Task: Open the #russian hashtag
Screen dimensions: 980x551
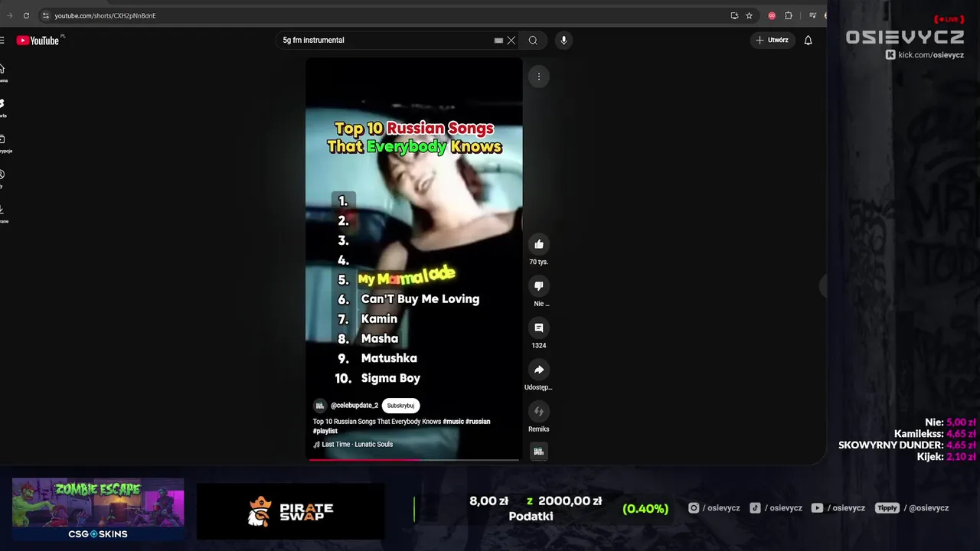Action: (x=478, y=422)
